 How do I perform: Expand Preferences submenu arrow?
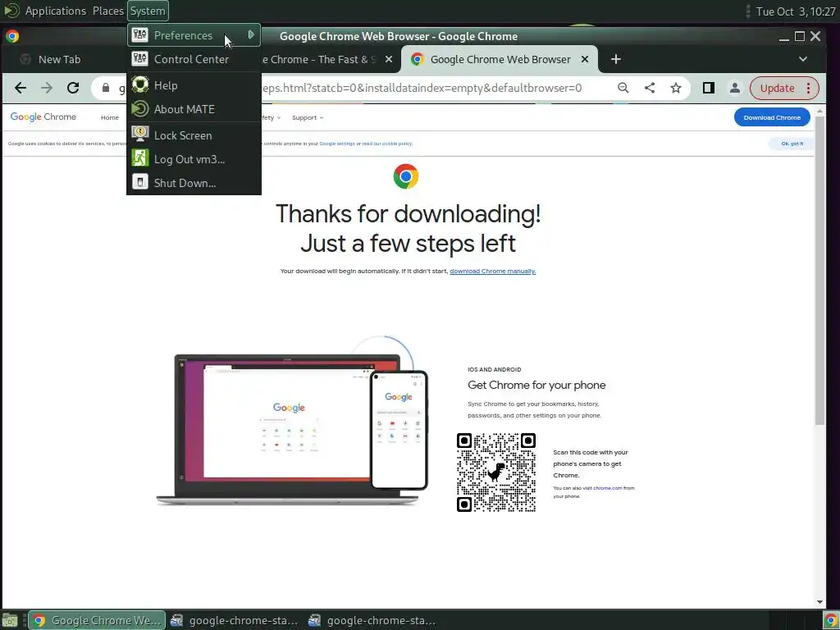click(x=251, y=34)
